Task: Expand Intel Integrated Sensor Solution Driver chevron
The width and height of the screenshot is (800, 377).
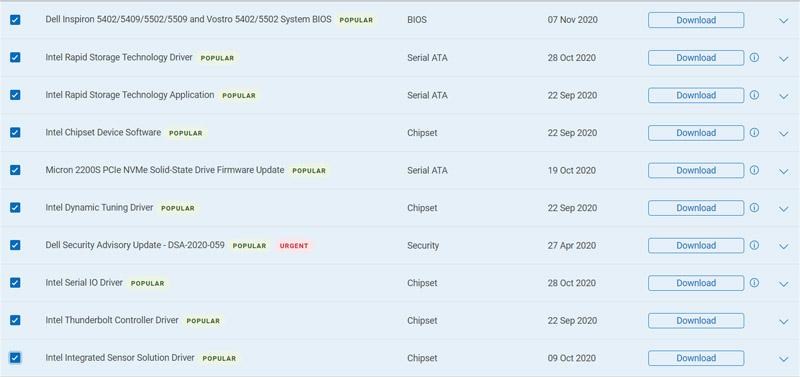Action: (784, 359)
